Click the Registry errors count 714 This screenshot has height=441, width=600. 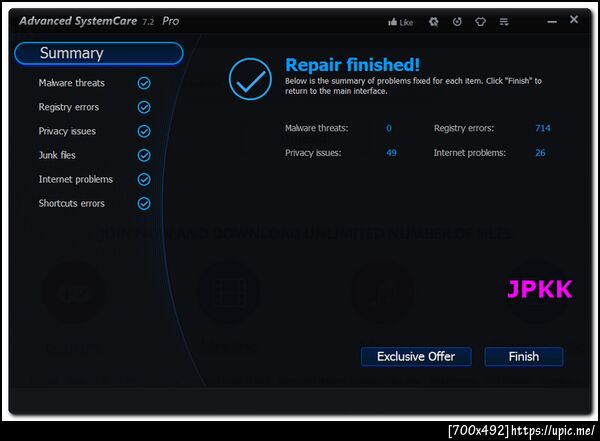(x=543, y=128)
